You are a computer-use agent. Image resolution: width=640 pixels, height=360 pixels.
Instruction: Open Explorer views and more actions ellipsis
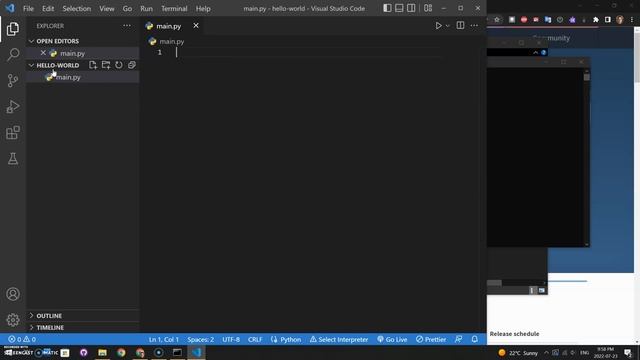coord(127,26)
